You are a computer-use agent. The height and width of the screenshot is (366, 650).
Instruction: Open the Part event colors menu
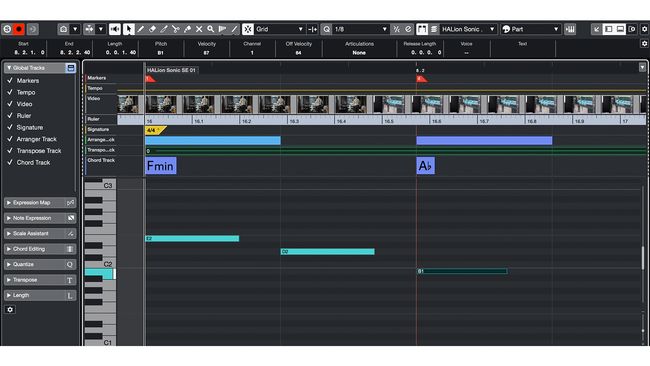click(531, 29)
